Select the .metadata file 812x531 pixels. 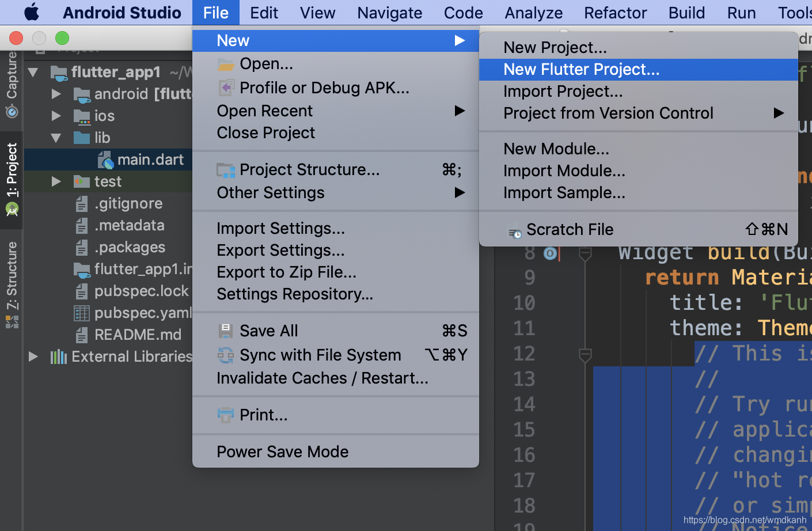(130, 225)
